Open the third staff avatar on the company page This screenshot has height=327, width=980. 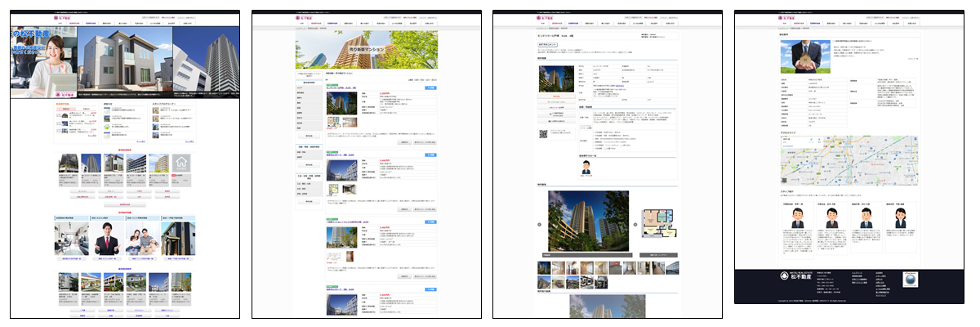pyautogui.click(x=867, y=217)
